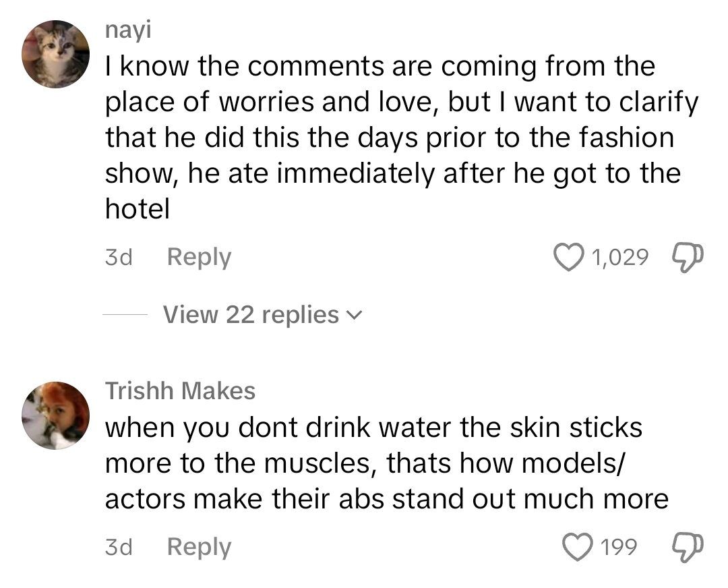The image size is (728, 588).
Task: Click the 3d timestamp under Trishh's comment
Action: [x=119, y=547]
